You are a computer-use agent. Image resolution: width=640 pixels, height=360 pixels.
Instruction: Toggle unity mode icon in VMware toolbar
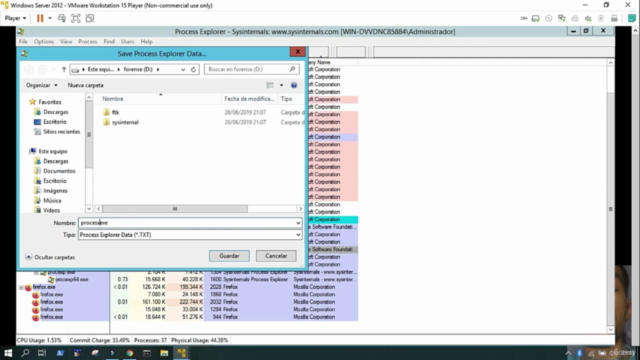pyautogui.click(x=90, y=18)
